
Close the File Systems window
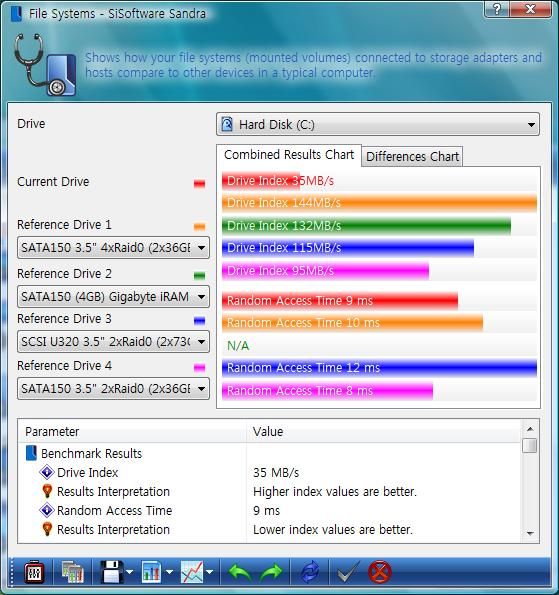point(531,9)
